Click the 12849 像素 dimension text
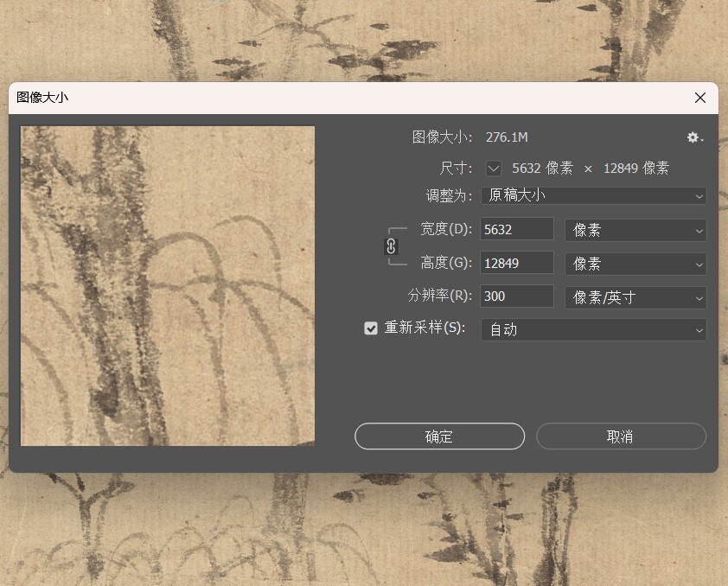The image size is (728, 586). coord(636,168)
